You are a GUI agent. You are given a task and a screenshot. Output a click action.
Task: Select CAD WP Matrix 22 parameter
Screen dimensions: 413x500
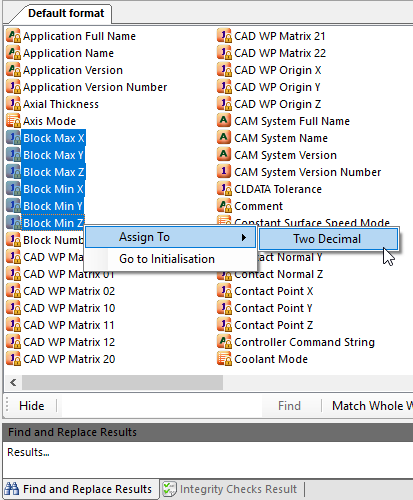280,53
